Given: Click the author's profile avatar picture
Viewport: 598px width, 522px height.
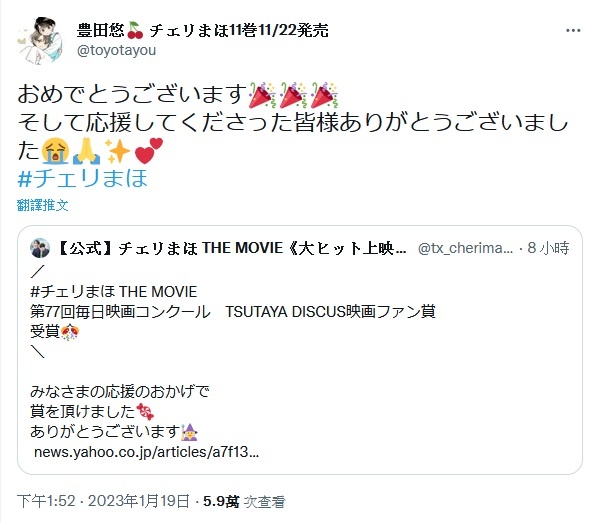Looking at the screenshot, I should tap(41, 40).
